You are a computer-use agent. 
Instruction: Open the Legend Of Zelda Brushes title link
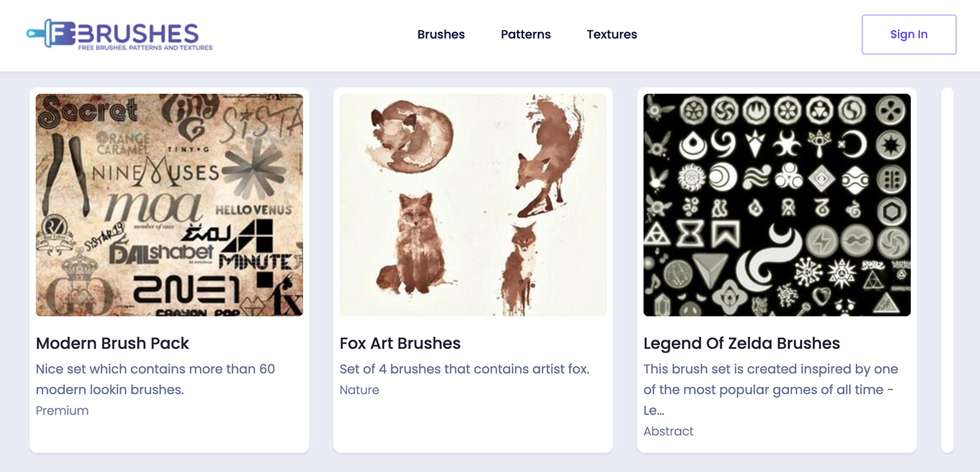coord(741,343)
